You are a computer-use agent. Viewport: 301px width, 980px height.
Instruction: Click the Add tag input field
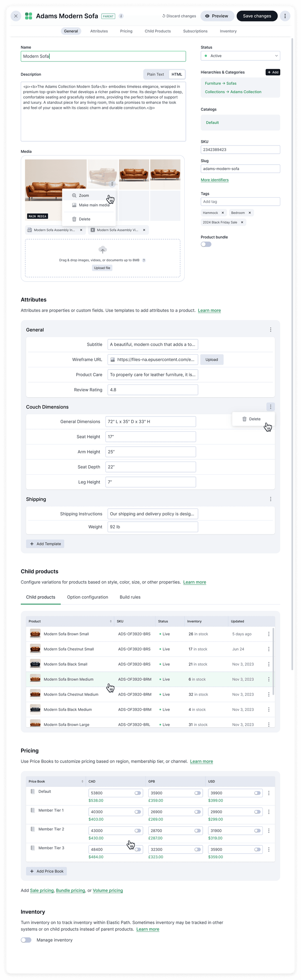[240, 202]
